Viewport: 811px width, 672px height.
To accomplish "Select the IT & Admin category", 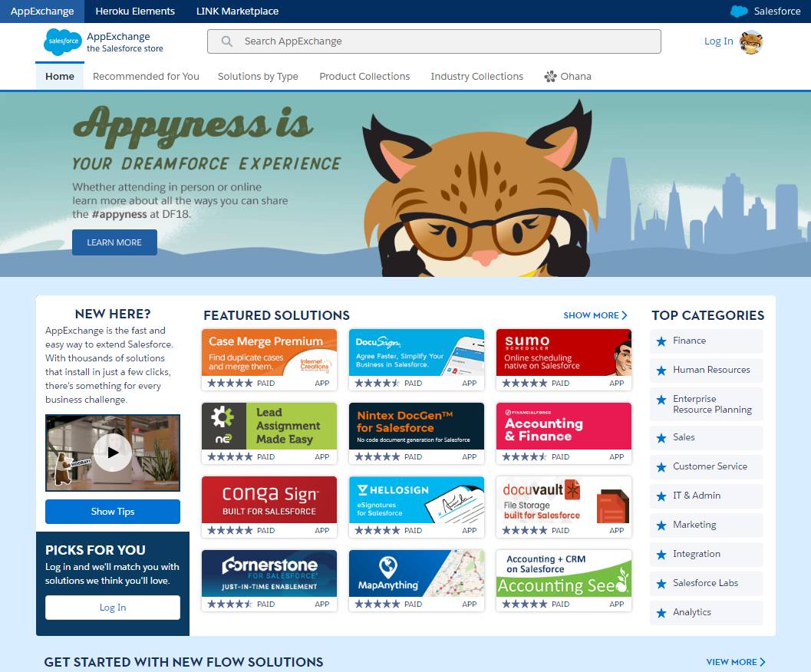I will [707, 496].
